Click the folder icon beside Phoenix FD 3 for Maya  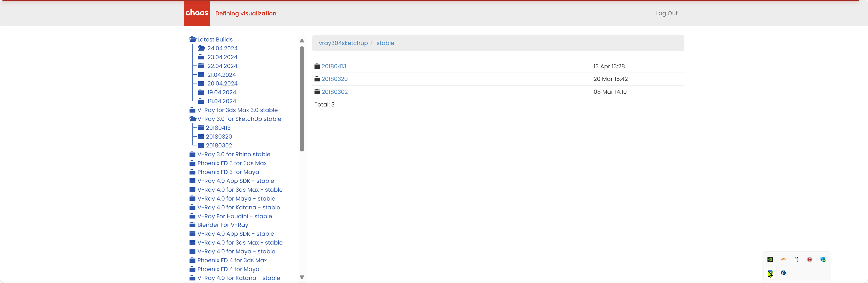click(192, 172)
